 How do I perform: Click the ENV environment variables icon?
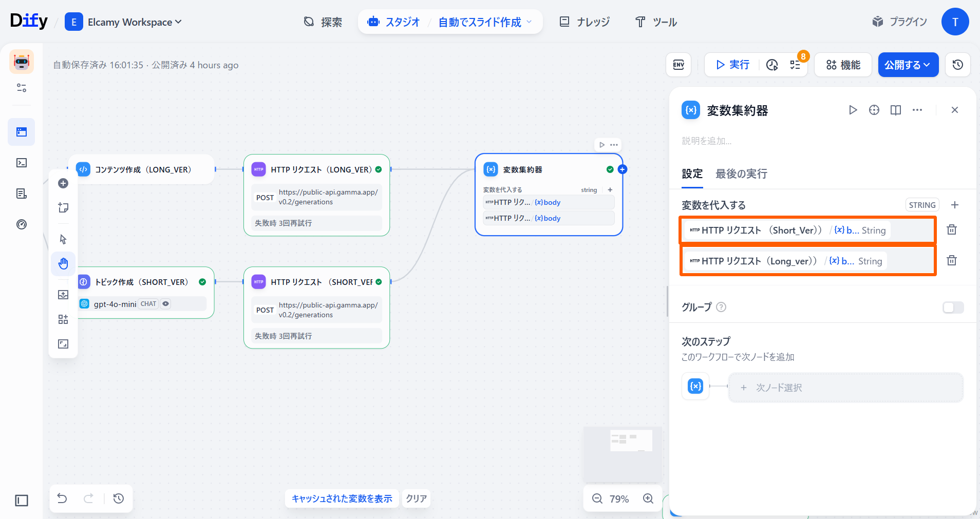click(x=679, y=65)
